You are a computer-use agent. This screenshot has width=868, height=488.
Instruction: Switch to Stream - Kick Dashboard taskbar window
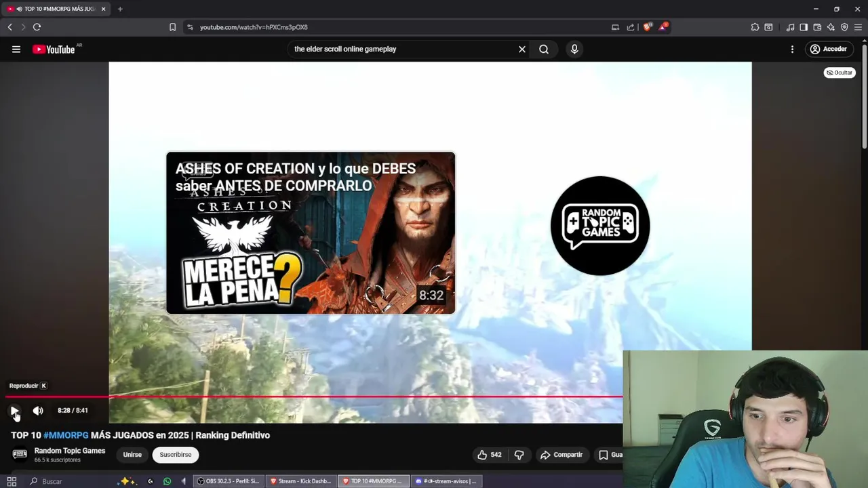(x=301, y=481)
